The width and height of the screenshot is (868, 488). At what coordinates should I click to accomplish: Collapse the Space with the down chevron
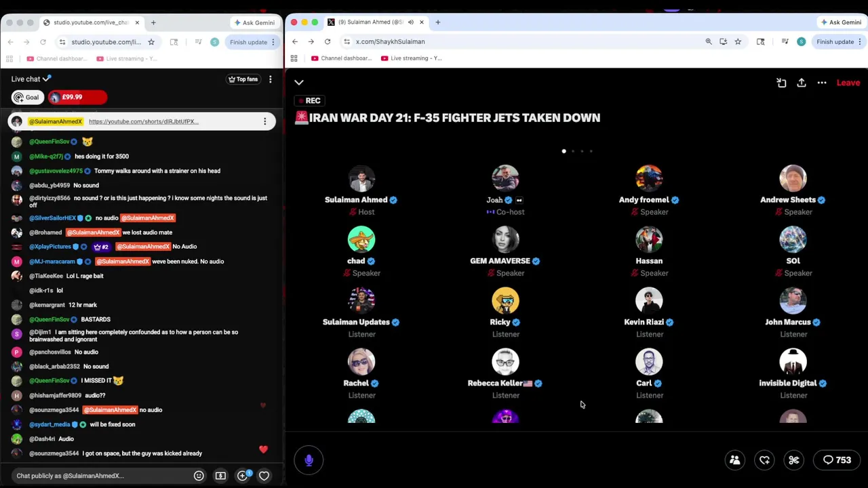(x=299, y=83)
